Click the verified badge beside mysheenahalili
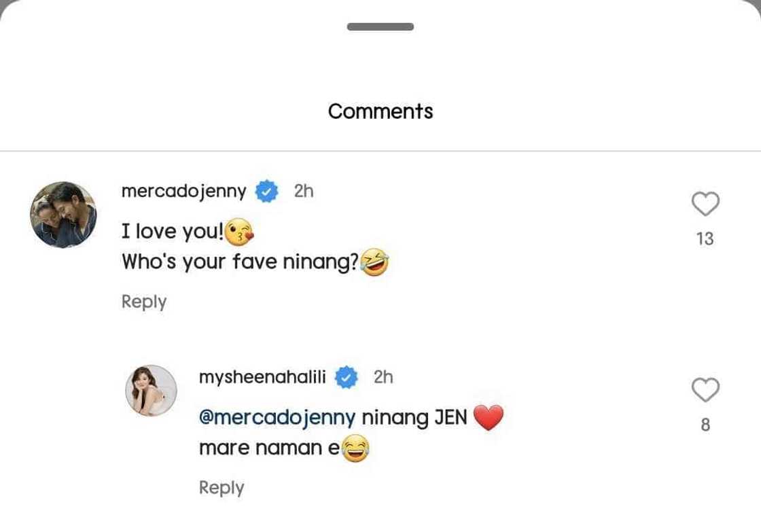761x532 pixels. [347, 378]
